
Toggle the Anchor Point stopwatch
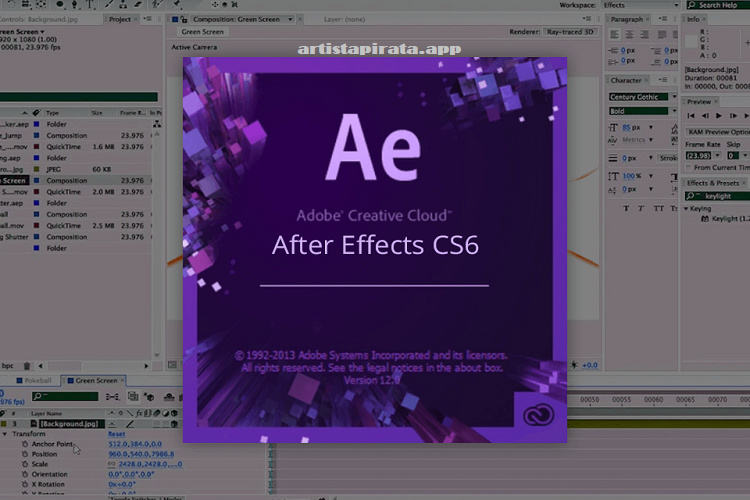click(x=25, y=444)
